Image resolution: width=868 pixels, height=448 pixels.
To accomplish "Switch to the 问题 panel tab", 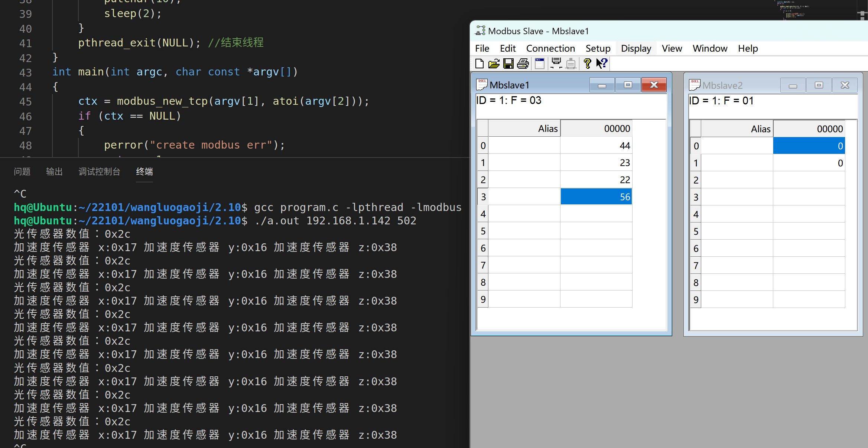I will [x=22, y=172].
